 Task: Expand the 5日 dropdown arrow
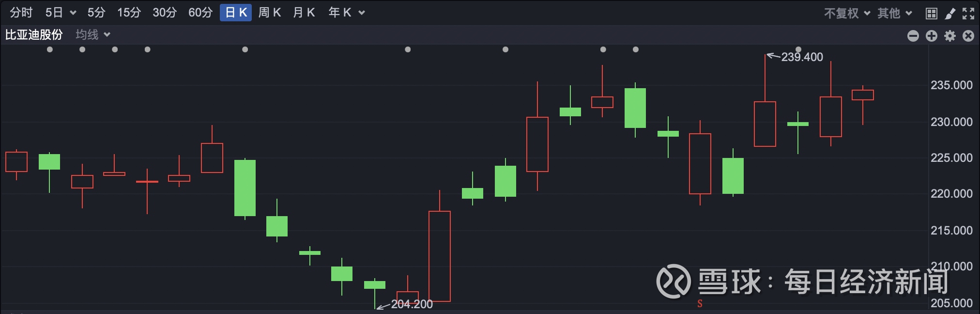[73, 13]
